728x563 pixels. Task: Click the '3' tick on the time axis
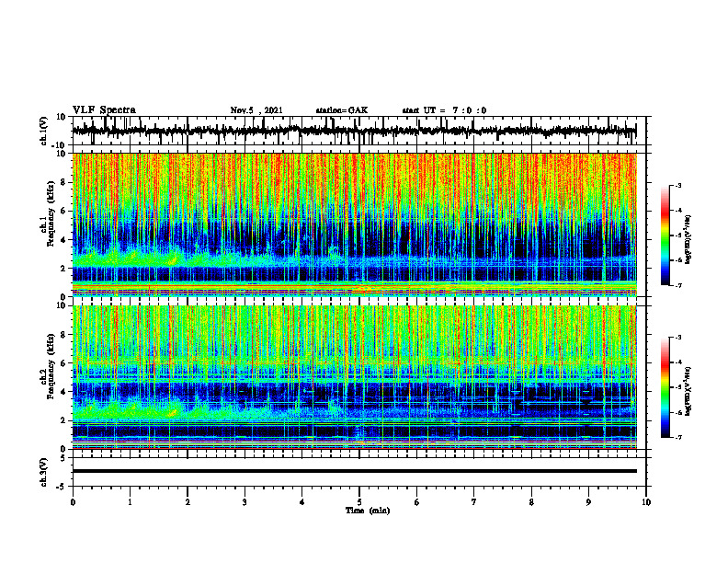(x=245, y=502)
